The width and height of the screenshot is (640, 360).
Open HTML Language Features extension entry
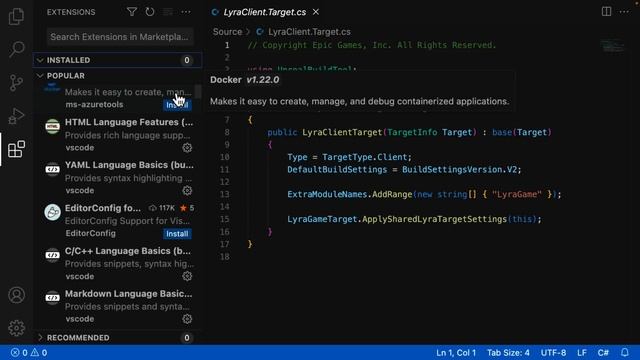pyautogui.click(x=117, y=135)
